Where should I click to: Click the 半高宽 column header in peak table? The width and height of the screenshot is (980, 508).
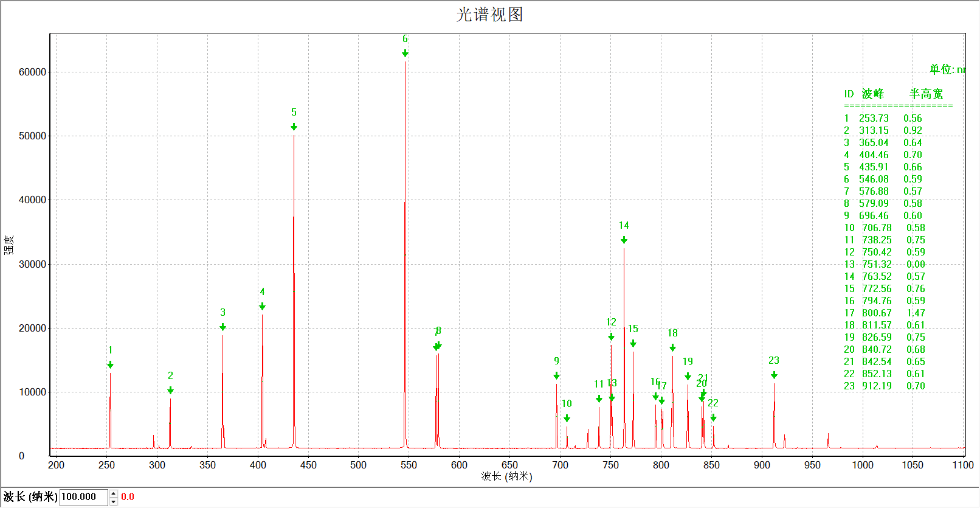point(926,94)
